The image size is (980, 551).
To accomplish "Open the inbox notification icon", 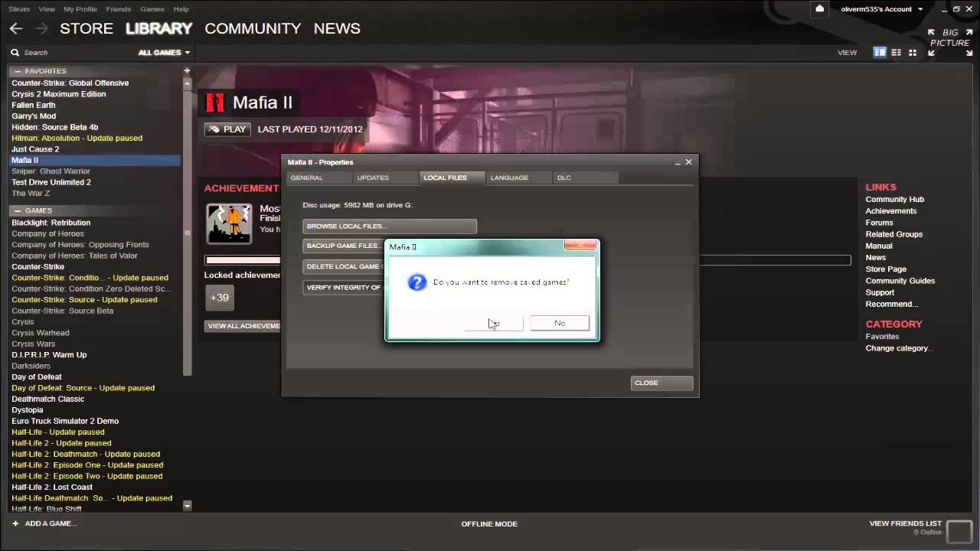I will (819, 9).
